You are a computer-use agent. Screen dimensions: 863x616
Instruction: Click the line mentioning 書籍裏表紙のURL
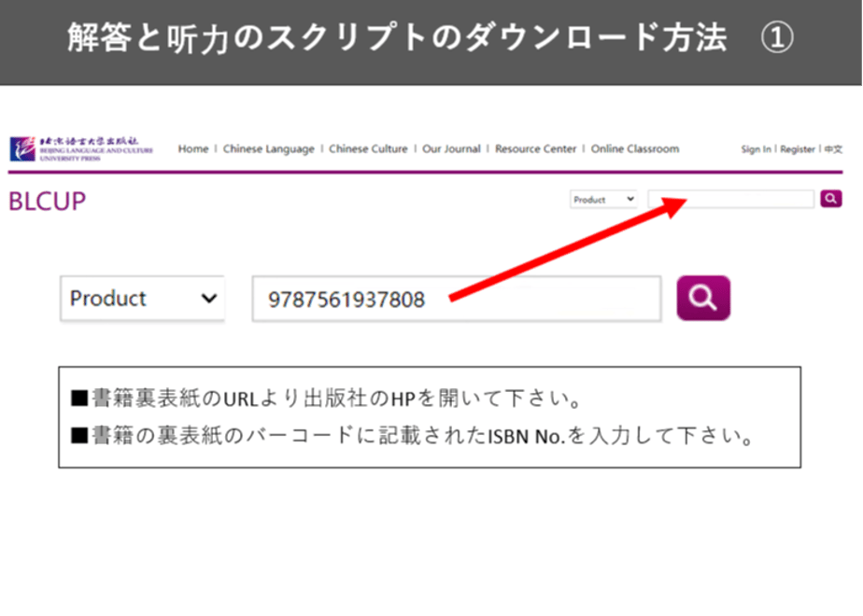[x=326, y=399]
